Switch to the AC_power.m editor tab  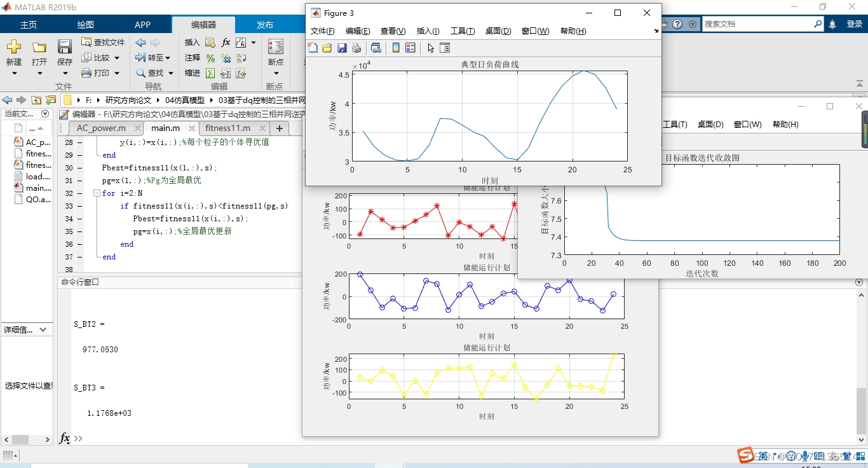[101, 128]
